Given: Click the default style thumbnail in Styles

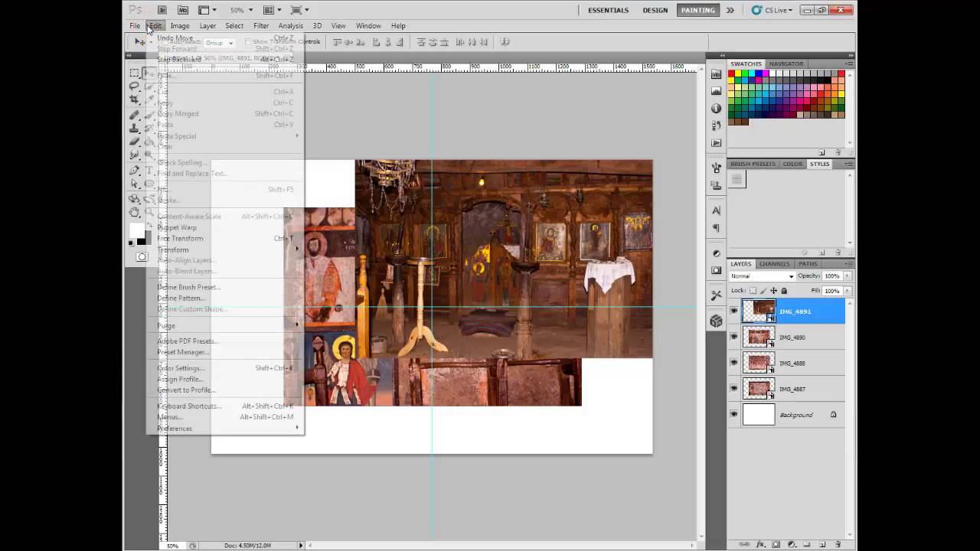Looking at the screenshot, I should pos(737,180).
